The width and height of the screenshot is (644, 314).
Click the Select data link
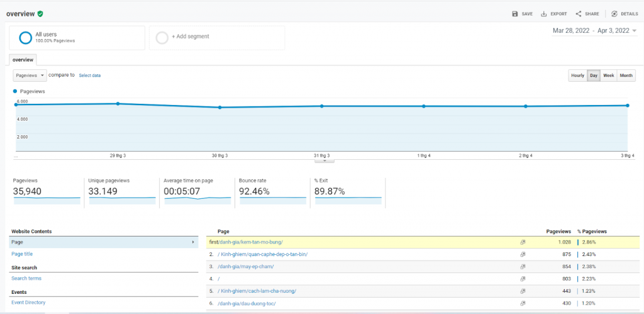89,76
